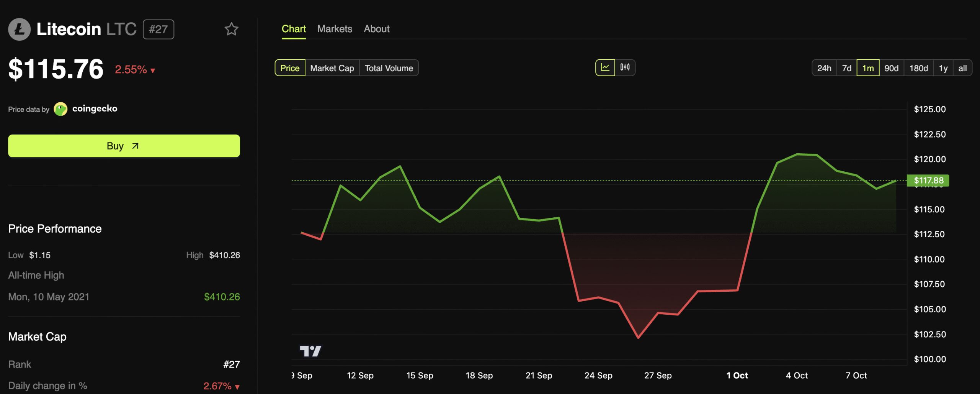The image size is (980, 394).
Task: Open the coingecko data source link
Action: (95, 109)
